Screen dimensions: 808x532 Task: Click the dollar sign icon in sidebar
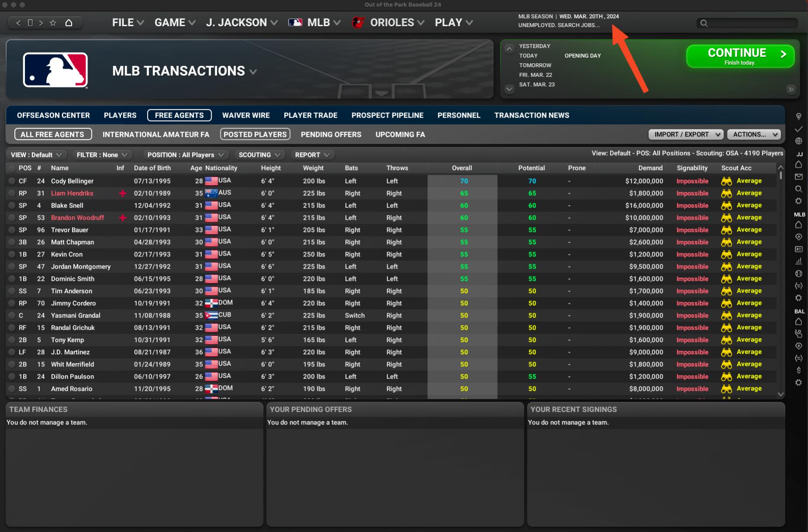coord(798,370)
